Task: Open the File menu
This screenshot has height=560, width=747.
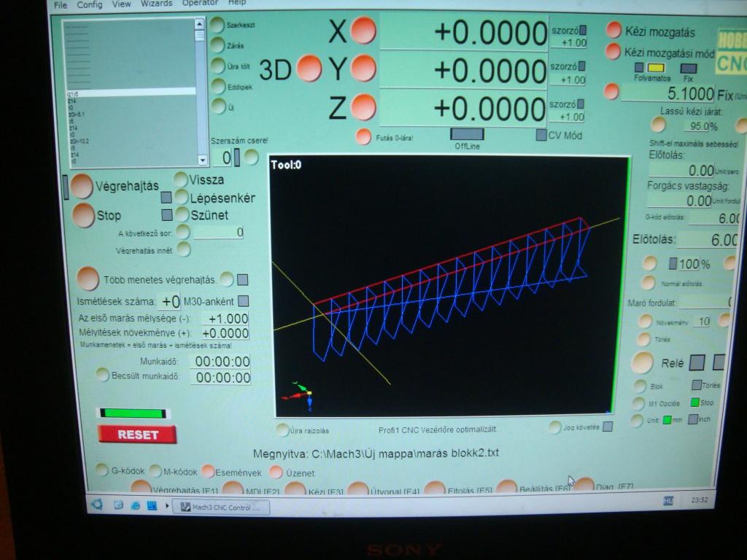Action: (x=61, y=5)
